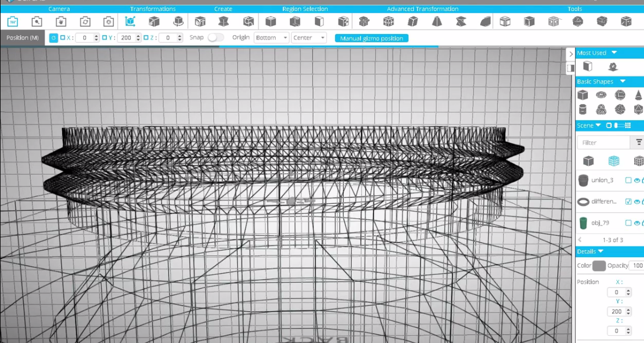Open the scene filter options icon
This screenshot has width=644, height=343.
pyautogui.click(x=639, y=142)
